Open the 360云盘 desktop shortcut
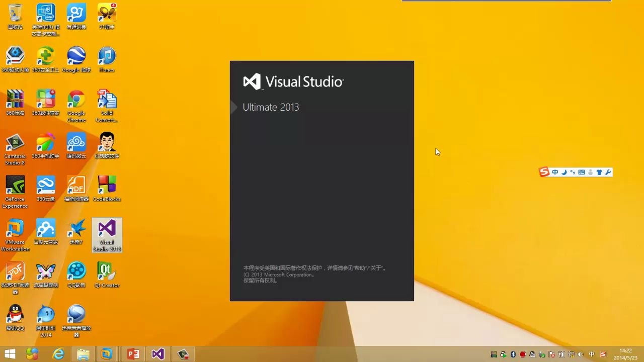Screen dimensions: 644x362 (46, 189)
